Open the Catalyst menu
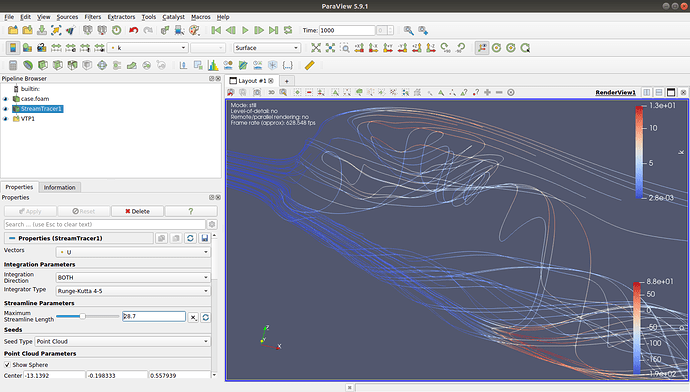 [173, 17]
